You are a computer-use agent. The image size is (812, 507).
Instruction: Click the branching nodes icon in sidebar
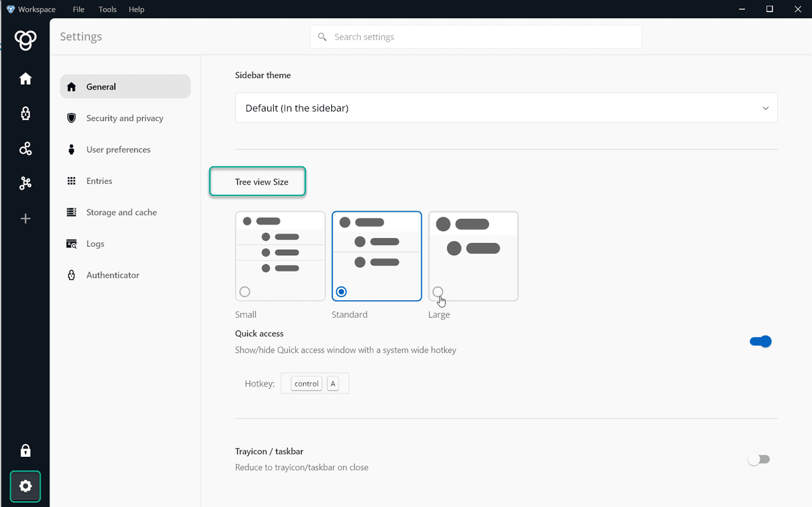tap(25, 183)
